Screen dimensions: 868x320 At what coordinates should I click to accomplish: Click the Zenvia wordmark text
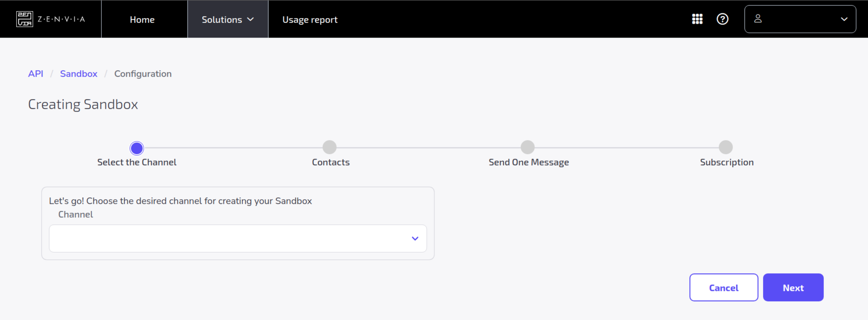pos(61,19)
